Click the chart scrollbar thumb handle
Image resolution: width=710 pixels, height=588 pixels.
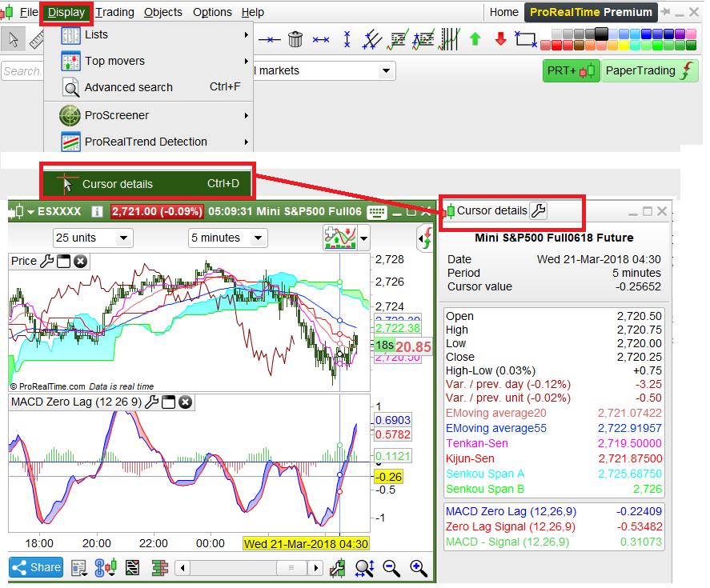[x=291, y=568]
